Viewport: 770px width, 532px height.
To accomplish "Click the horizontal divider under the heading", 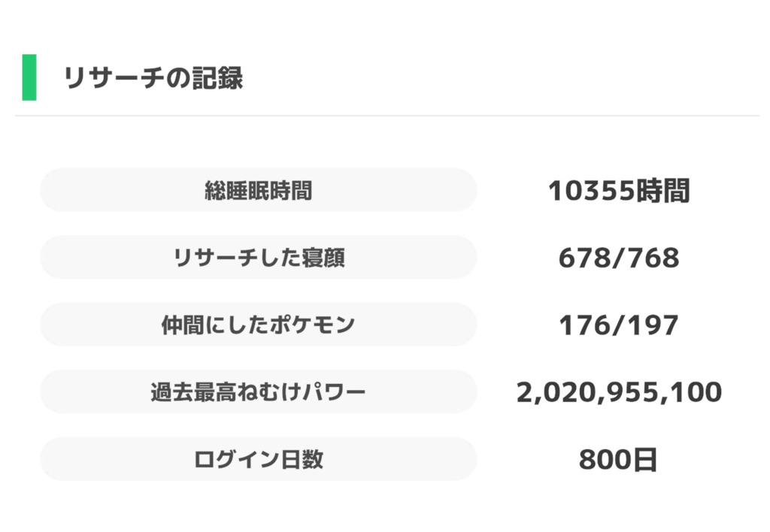I will 387,116.
